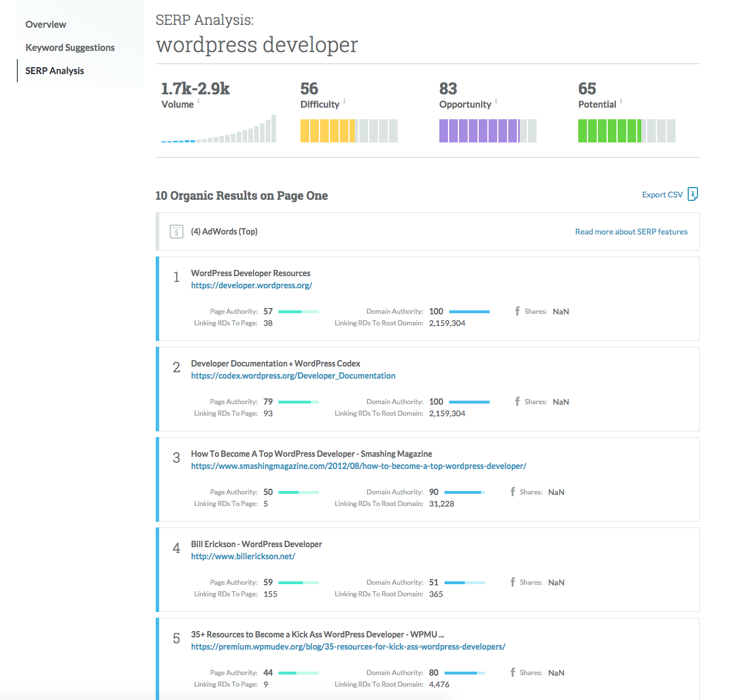Select SERP Analysis sidebar tab

pyautogui.click(x=55, y=71)
